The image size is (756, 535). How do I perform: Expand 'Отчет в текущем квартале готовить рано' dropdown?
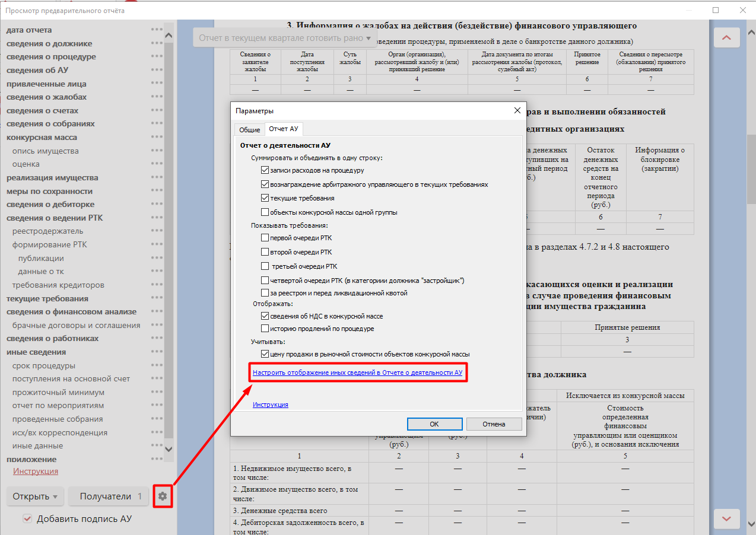click(285, 38)
